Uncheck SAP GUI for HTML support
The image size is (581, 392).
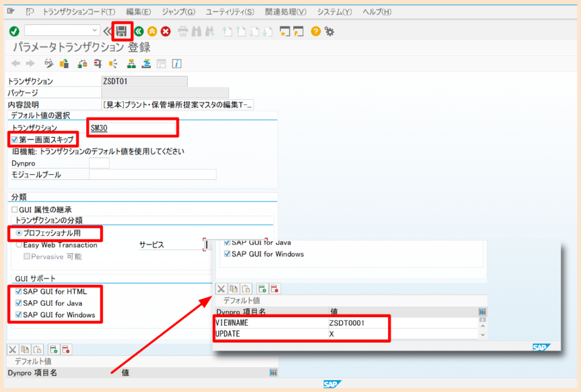(19, 292)
